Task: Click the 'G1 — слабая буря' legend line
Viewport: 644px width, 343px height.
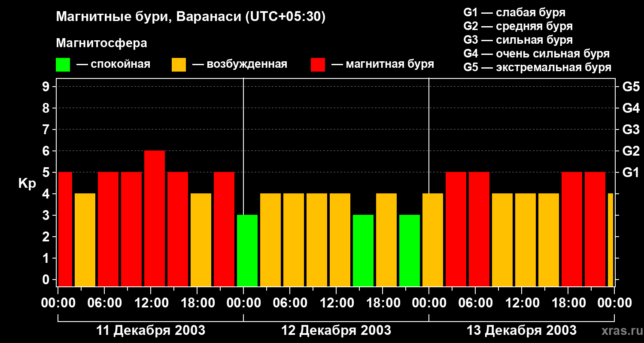Action: coord(514,12)
